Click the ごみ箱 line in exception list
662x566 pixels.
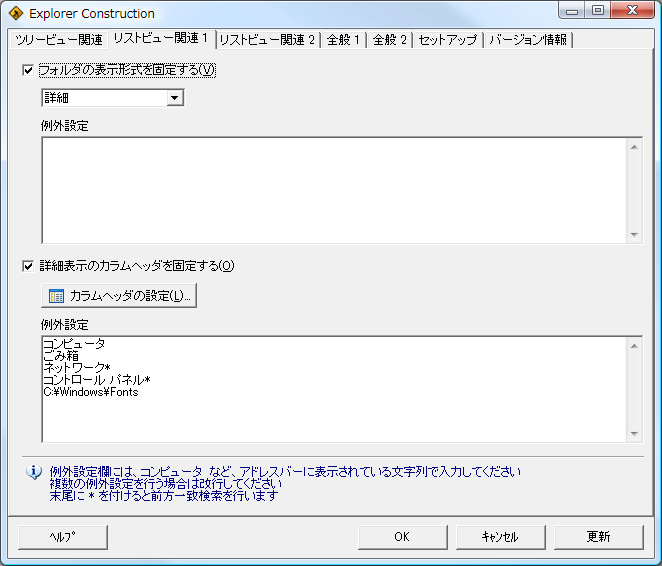point(61,355)
